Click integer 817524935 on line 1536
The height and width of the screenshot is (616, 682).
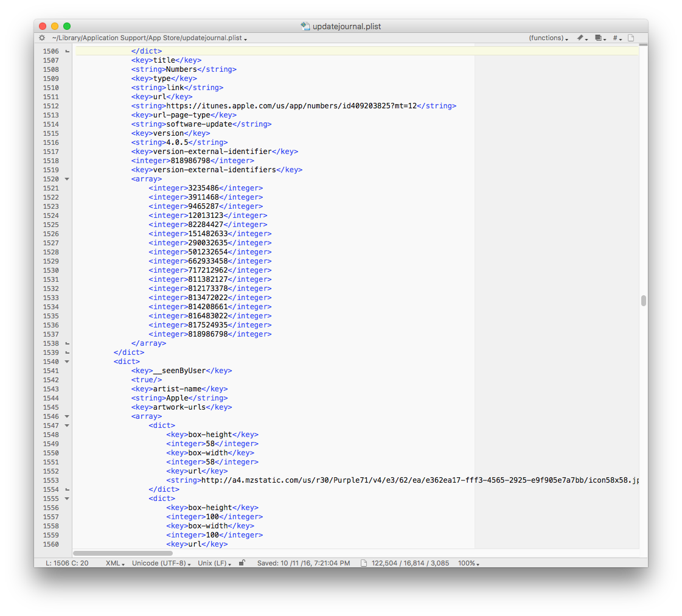pos(208,325)
